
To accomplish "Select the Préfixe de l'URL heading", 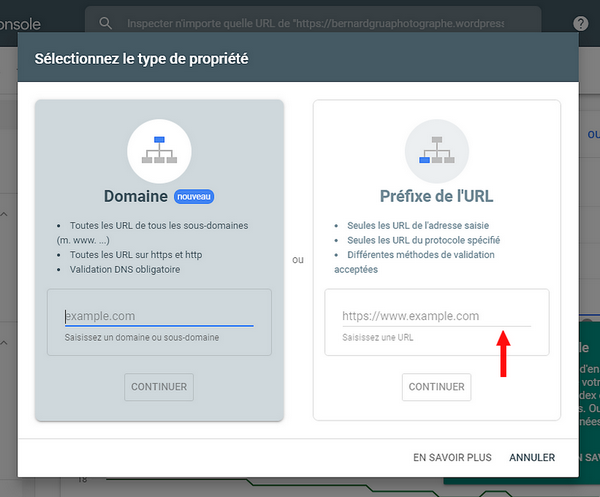I will [436, 196].
